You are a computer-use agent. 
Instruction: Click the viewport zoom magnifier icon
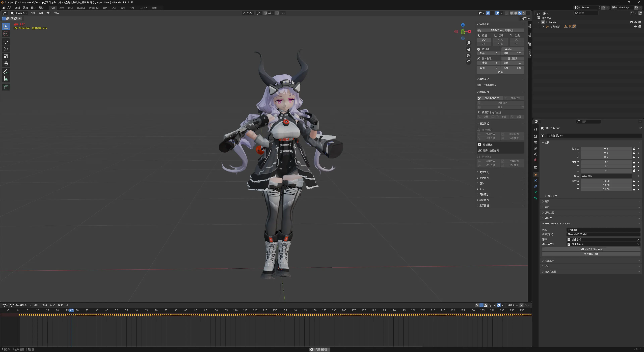tap(469, 43)
